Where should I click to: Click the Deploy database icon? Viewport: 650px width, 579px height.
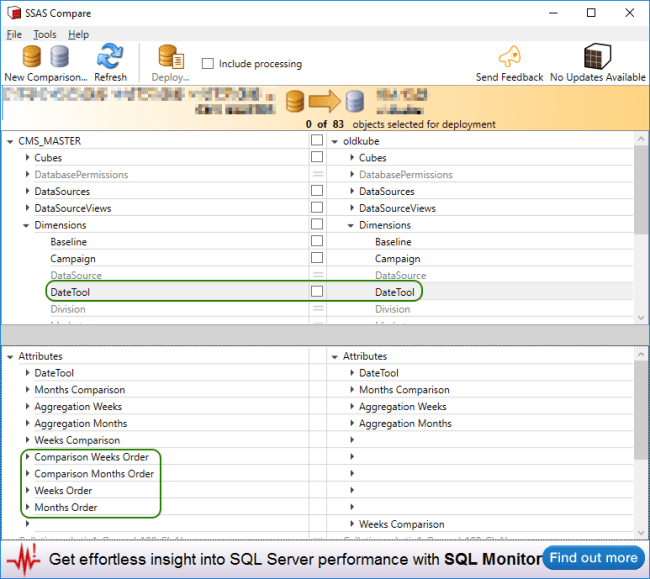(x=171, y=56)
